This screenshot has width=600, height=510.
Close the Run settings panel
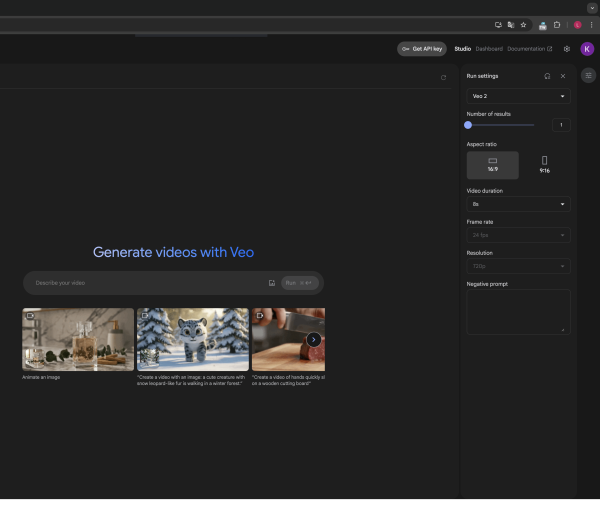[562, 76]
